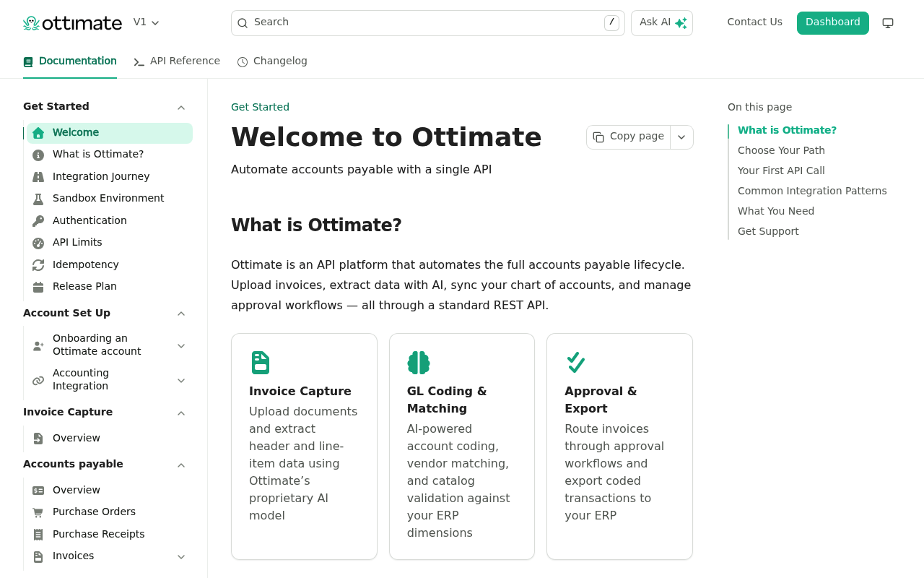Collapse the Invoice Capture section
The height and width of the screenshot is (578, 924).
[181, 413]
